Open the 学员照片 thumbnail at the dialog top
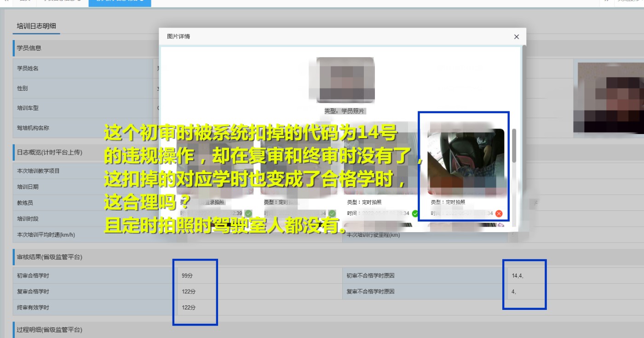 [345, 80]
